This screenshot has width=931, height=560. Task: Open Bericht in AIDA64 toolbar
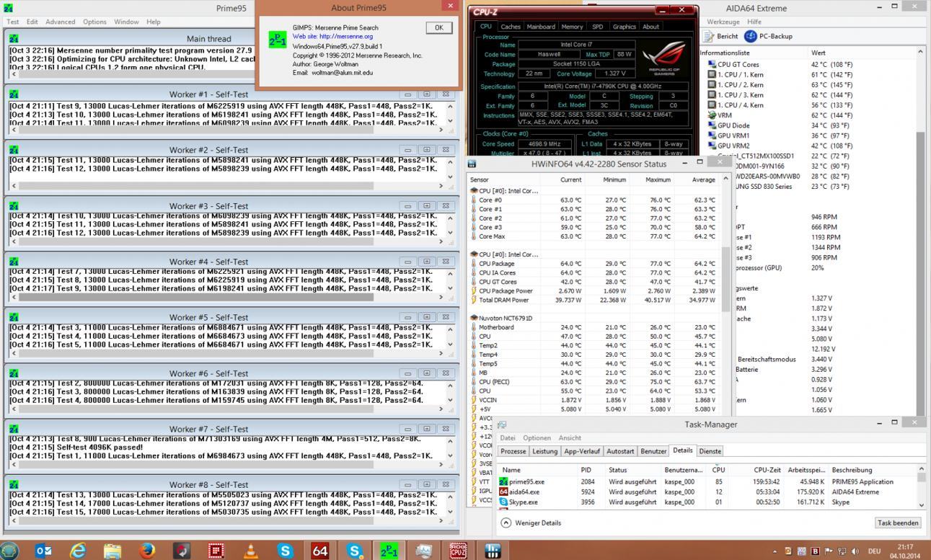[721, 36]
